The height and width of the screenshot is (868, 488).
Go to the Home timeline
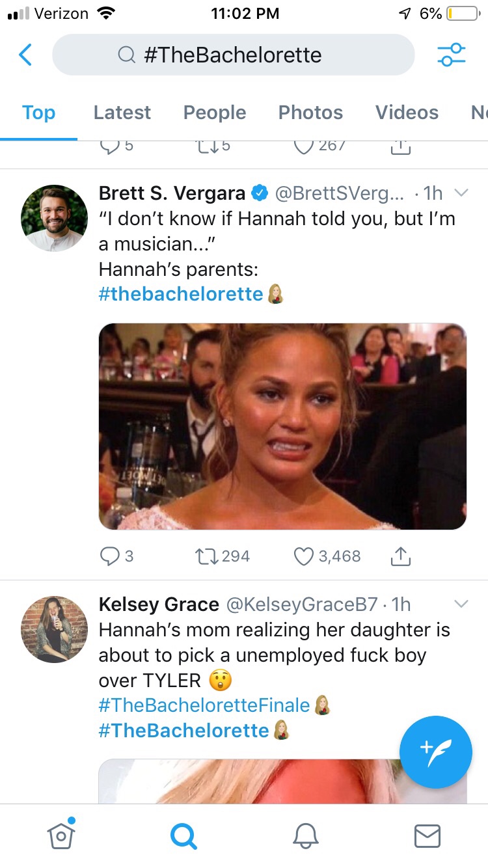61,835
